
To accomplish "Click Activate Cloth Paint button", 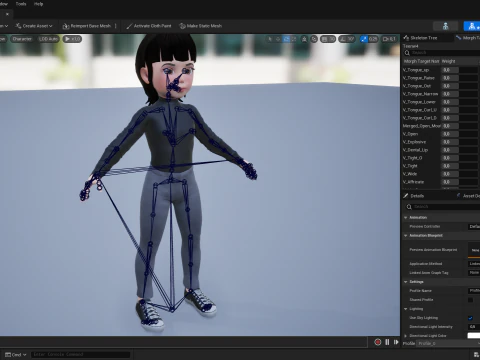I will 149,26.
